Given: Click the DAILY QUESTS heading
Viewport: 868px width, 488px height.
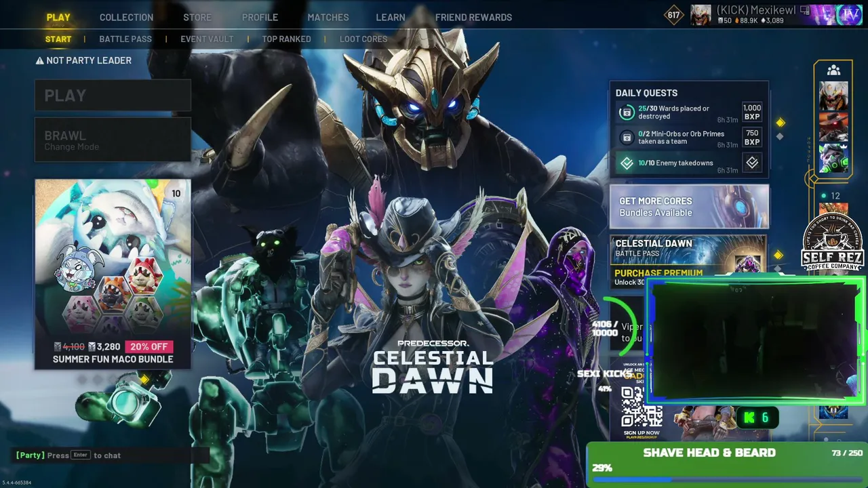Looking at the screenshot, I should point(646,93).
